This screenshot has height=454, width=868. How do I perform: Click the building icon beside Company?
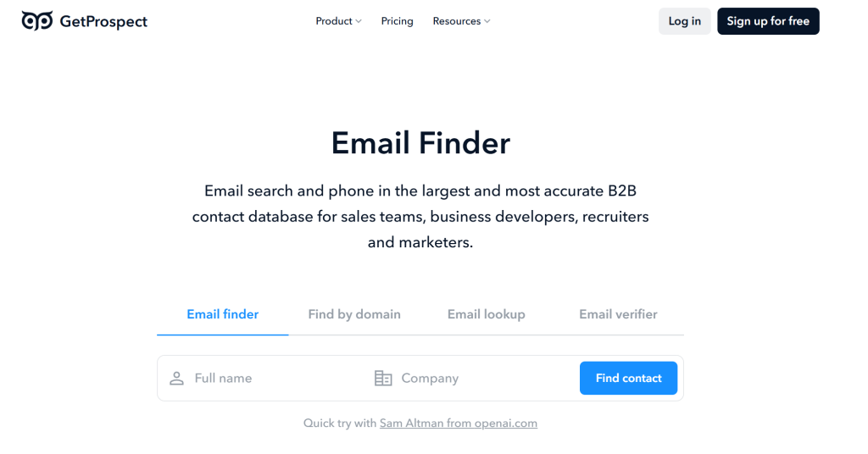point(383,379)
